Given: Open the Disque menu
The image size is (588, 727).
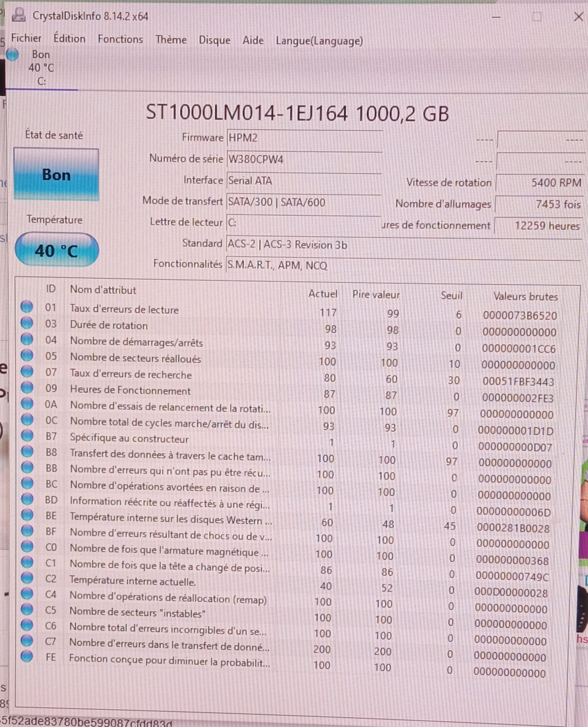Looking at the screenshot, I should 214,40.
